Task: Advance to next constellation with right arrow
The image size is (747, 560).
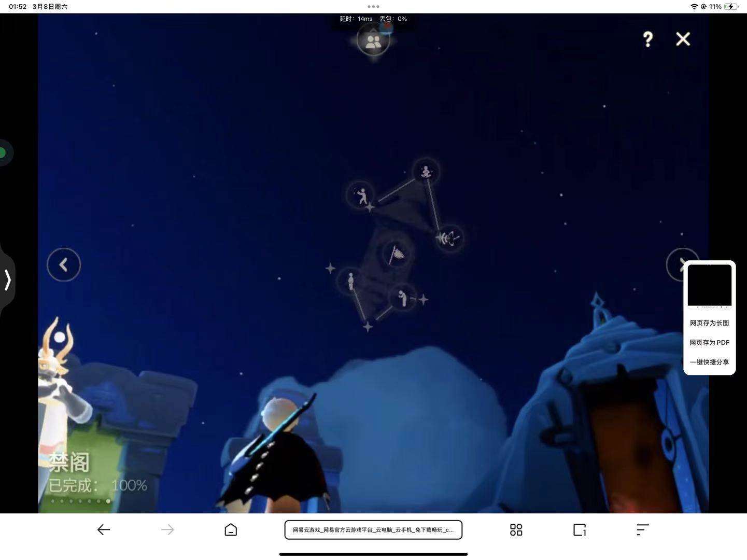Action: click(x=676, y=265)
